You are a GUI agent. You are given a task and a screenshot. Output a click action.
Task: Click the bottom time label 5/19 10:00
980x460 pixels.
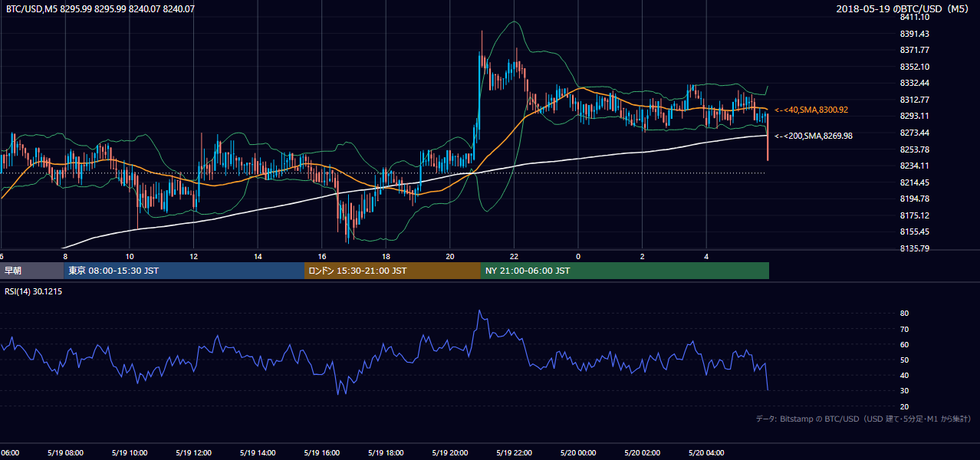(x=129, y=453)
